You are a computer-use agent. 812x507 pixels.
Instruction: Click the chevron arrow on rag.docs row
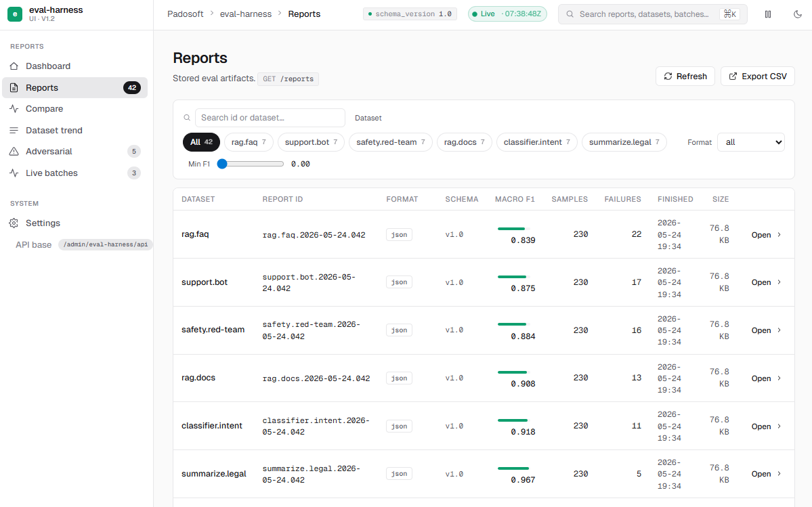779,378
